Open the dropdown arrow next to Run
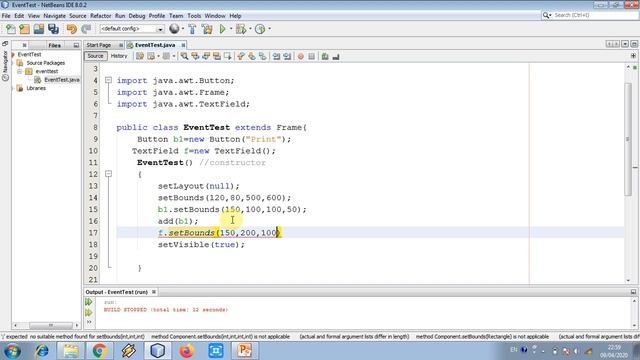 (x=231, y=29)
